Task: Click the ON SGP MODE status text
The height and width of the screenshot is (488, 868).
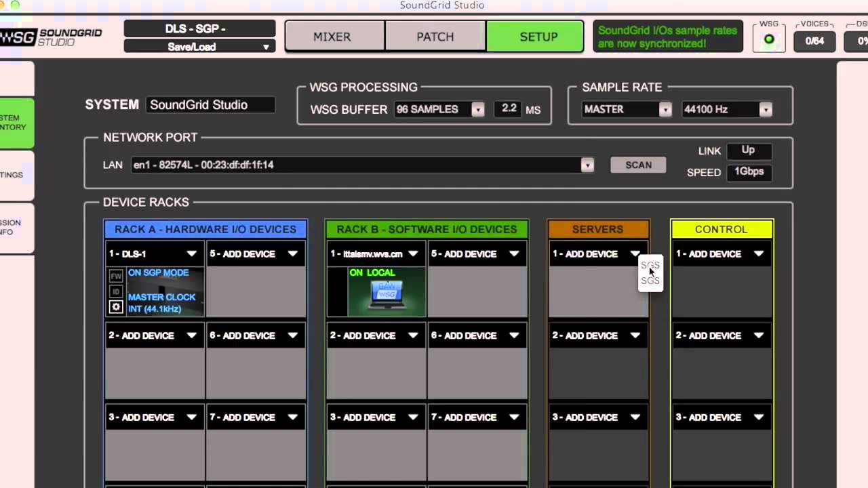Action: [158, 272]
